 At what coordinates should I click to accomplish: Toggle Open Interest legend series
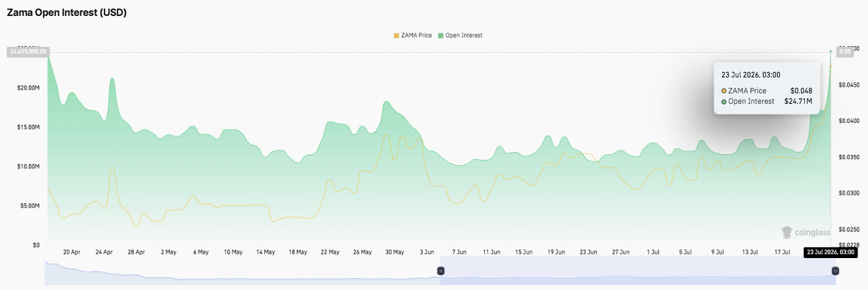click(460, 36)
